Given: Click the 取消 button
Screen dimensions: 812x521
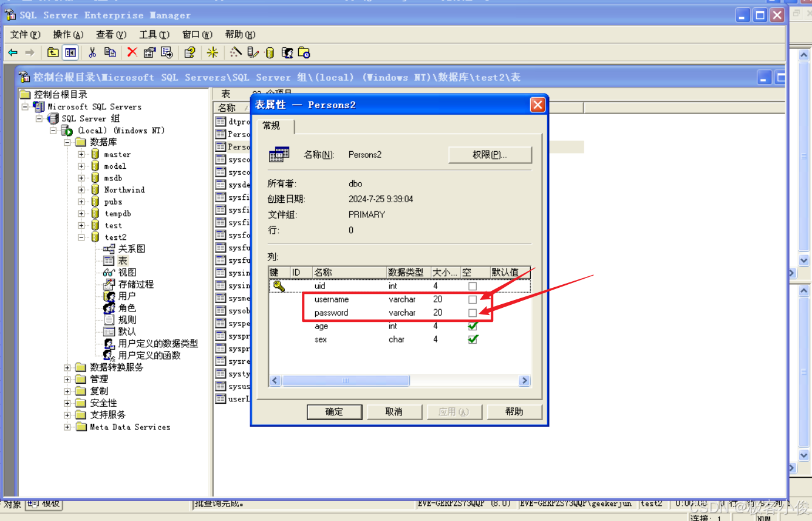Looking at the screenshot, I should coord(394,412).
